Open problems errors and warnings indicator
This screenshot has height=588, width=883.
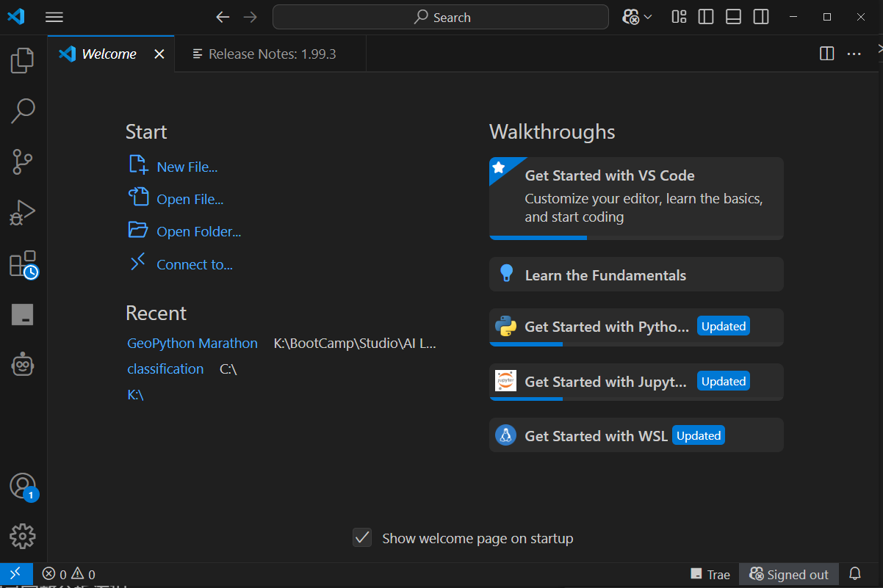pyautogui.click(x=68, y=575)
